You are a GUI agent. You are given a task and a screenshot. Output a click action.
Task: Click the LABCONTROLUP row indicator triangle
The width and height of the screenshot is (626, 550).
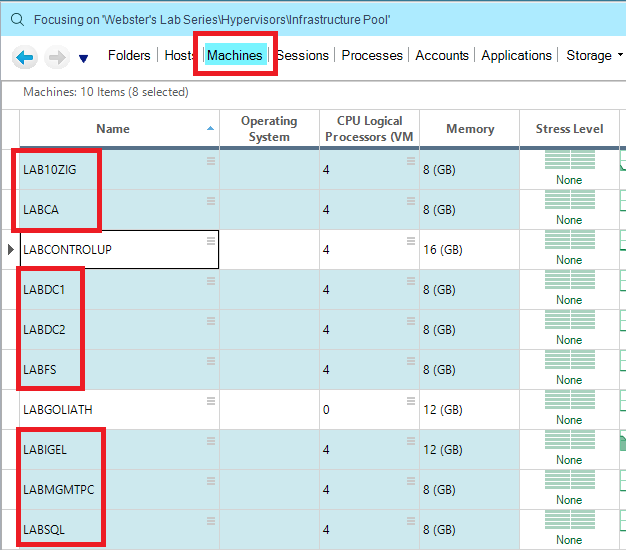coord(11,250)
